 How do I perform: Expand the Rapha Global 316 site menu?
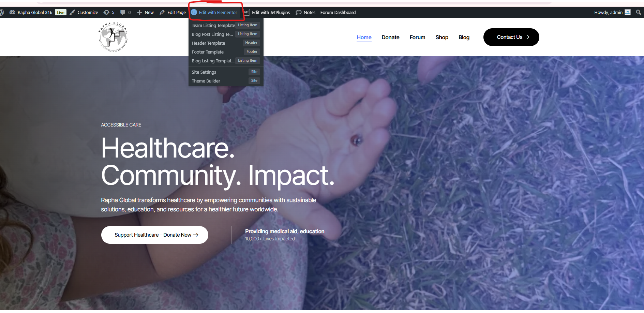(x=35, y=12)
